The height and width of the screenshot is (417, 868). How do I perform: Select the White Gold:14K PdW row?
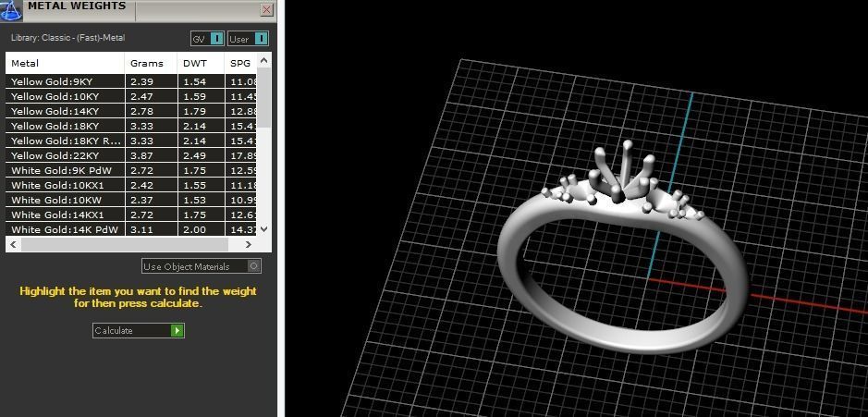pyautogui.click(x=131, y=229)
